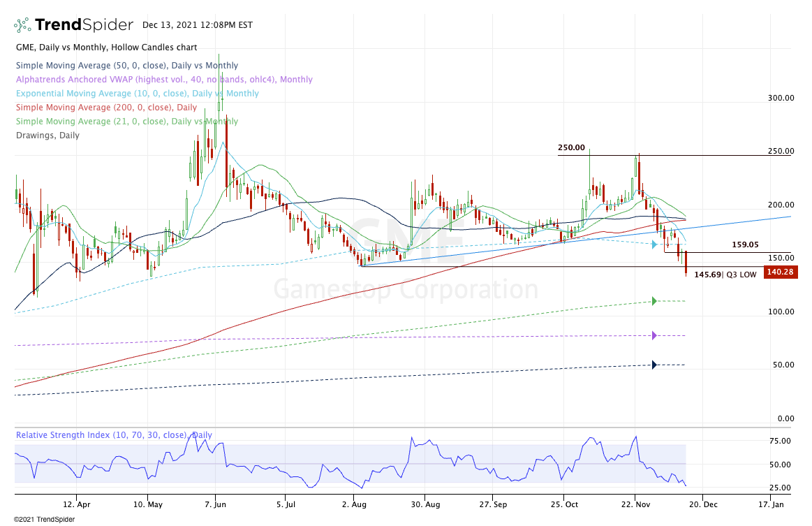Click the dark blue monthly SMA 50 arrow marker
812x526 pixels.
[x=655, y=365]
